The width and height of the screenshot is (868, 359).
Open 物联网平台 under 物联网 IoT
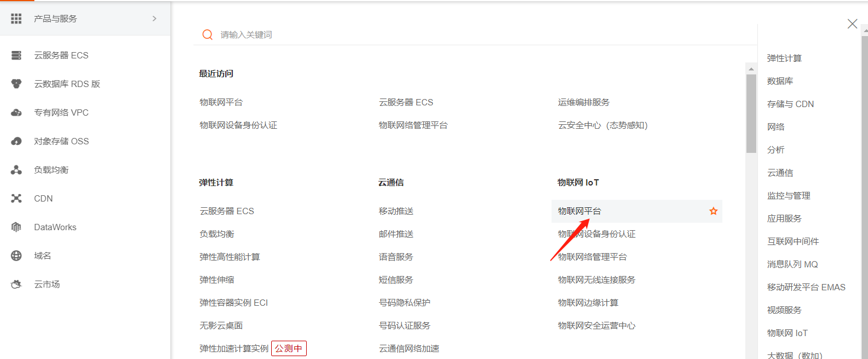[x=580, y=211]
